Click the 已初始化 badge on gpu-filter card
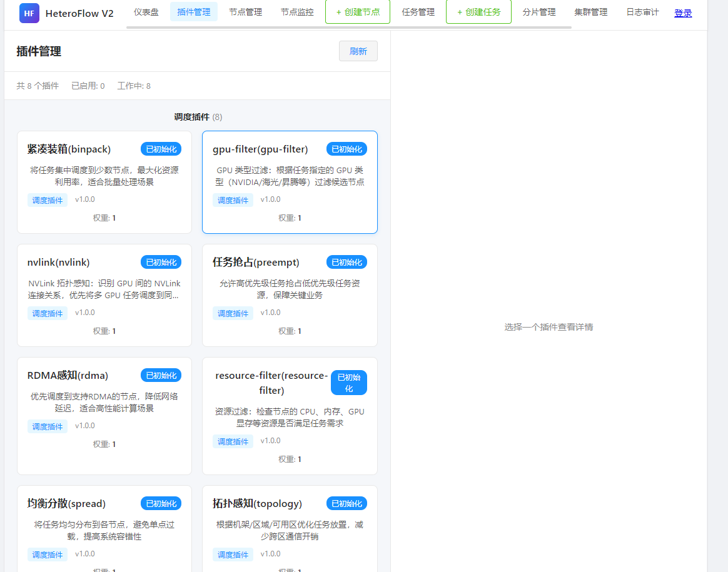728x572 pixels. (x=346, y=149)
